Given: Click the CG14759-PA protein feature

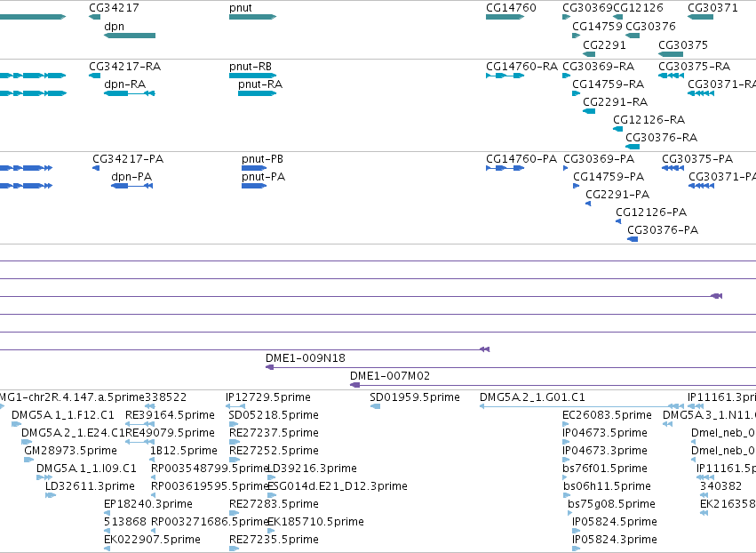Looking at the screenshot, I should pos(577,186).
